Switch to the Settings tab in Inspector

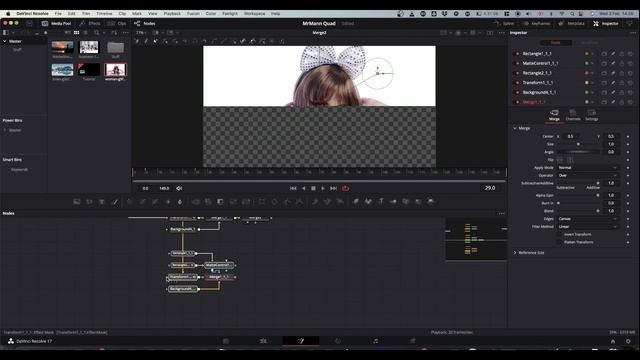pos(591,115)
